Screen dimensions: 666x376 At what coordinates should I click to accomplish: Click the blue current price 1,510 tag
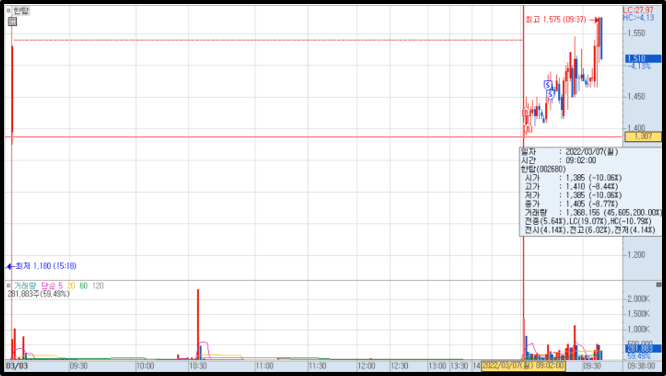coord(643,59)
